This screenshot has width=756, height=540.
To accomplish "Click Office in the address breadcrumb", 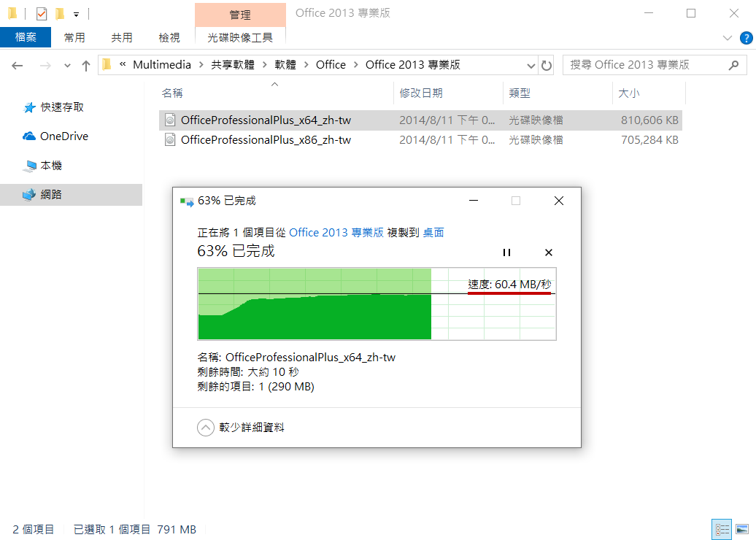I will coord(331,65).
